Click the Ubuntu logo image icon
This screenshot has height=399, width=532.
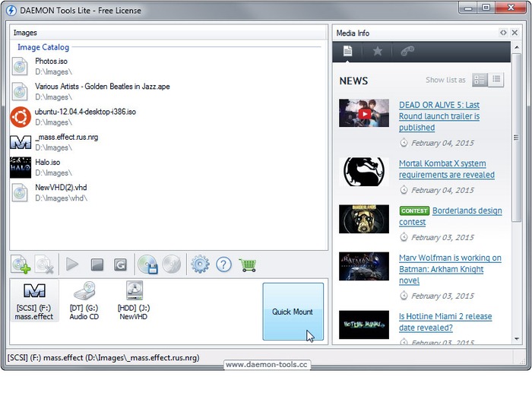21,117
